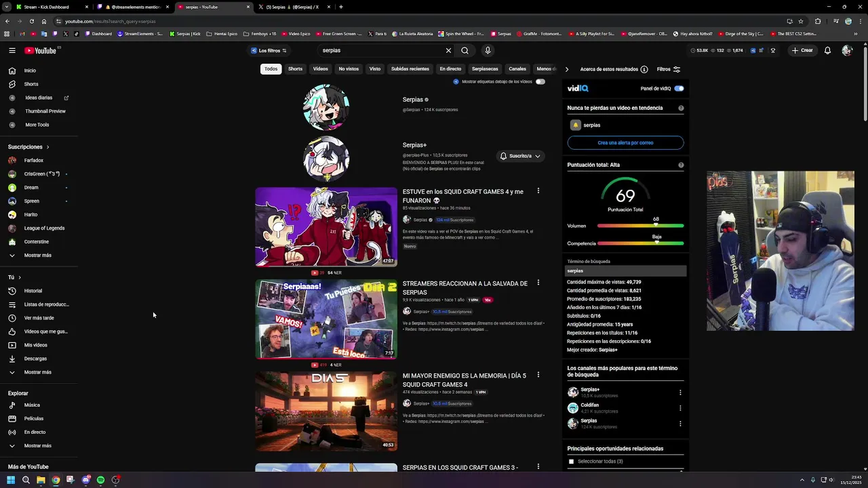Screen dimensions: 868x488
Task: Open More Tools in the sidebar
Action: tap(37, 125)
